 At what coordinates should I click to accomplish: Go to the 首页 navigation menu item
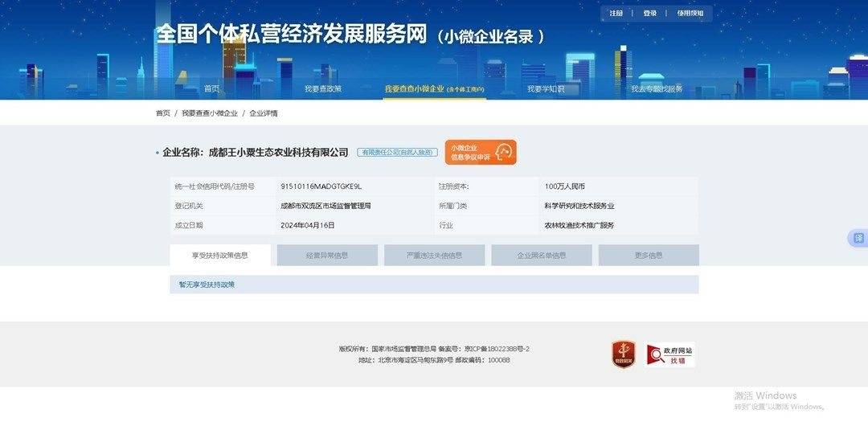click(x=211, y=88)
